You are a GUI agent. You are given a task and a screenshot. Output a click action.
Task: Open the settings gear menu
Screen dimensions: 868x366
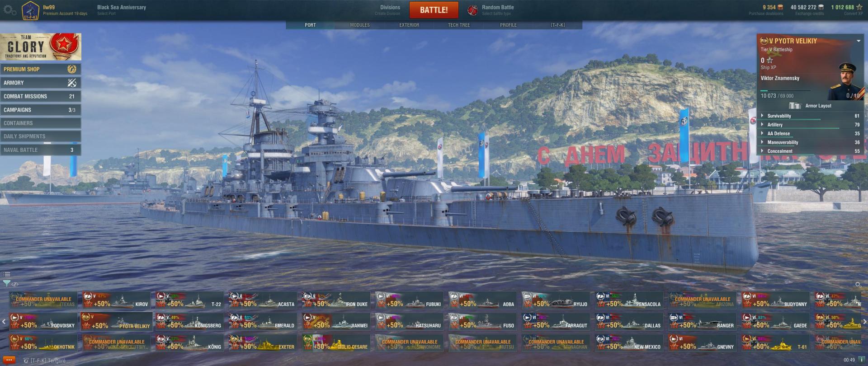(x=9, y=10)
